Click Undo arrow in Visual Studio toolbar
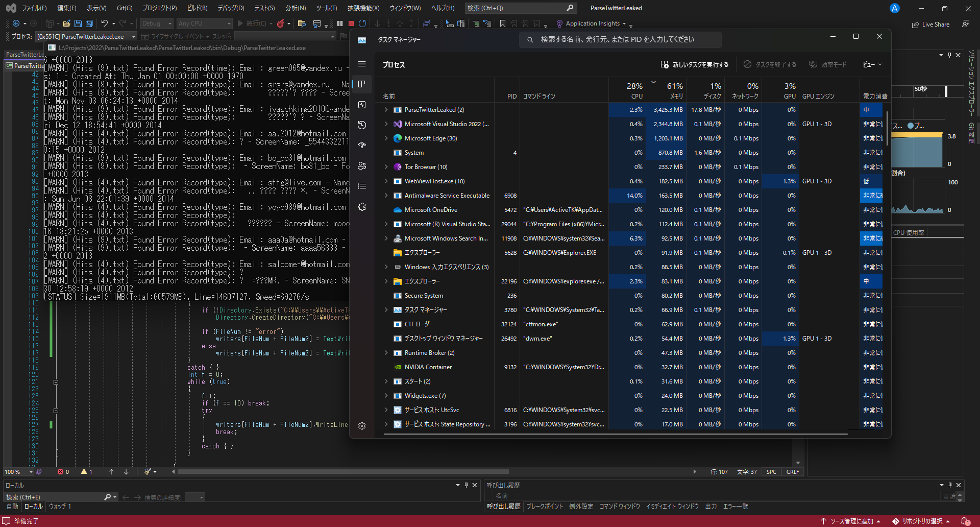Image resolution: width=980 pixels, height=527 pixels. (104, 23)
